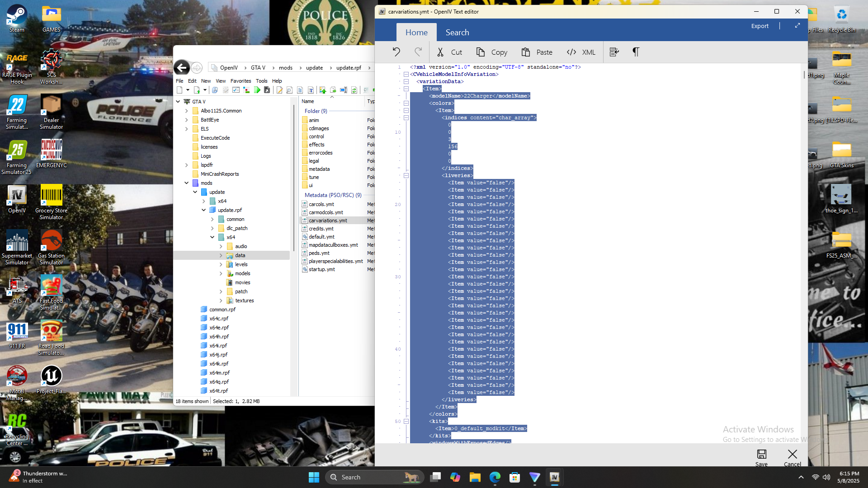Collapse the liveries XML fold marker

(406, 175)
